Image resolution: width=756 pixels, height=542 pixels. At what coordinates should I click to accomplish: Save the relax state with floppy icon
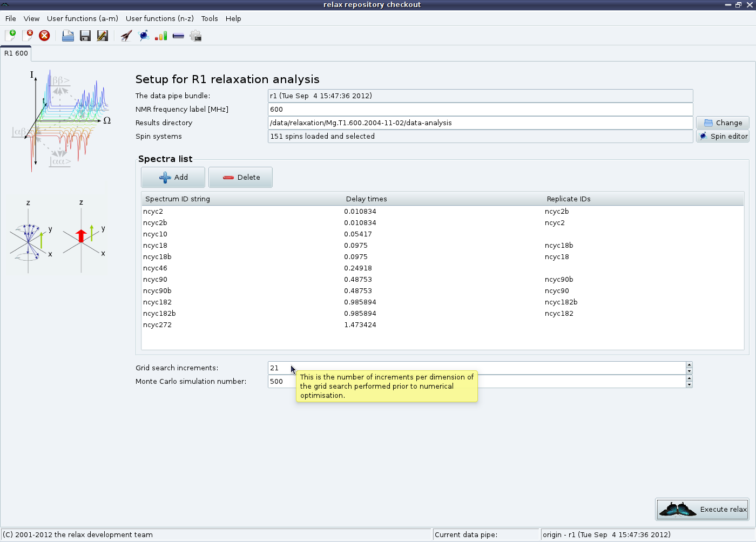click(85, 36)
